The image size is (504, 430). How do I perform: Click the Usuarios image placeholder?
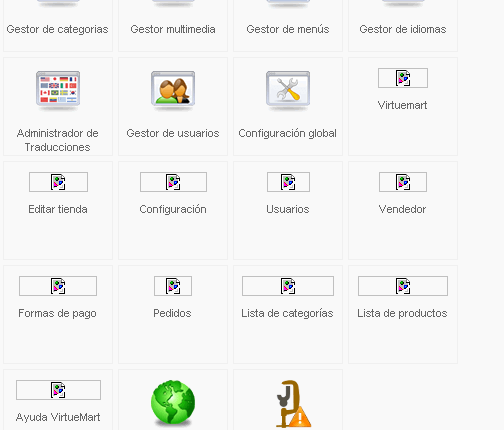[288, 182]
